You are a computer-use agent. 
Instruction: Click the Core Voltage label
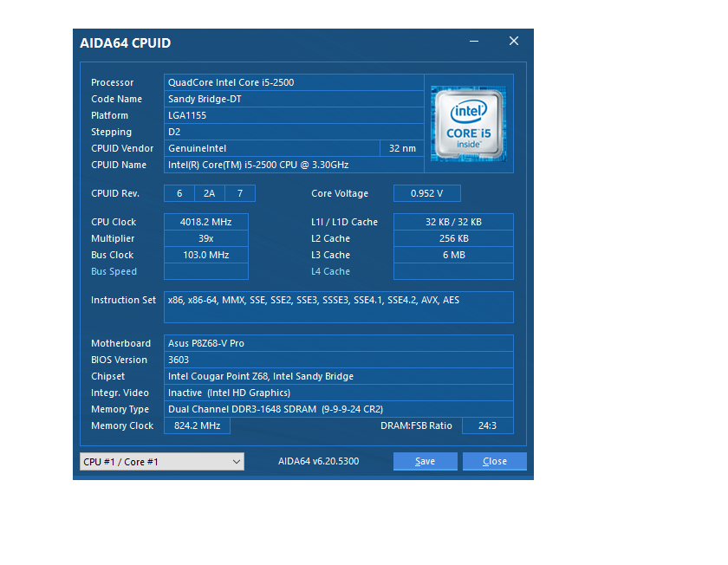(340, 193)
